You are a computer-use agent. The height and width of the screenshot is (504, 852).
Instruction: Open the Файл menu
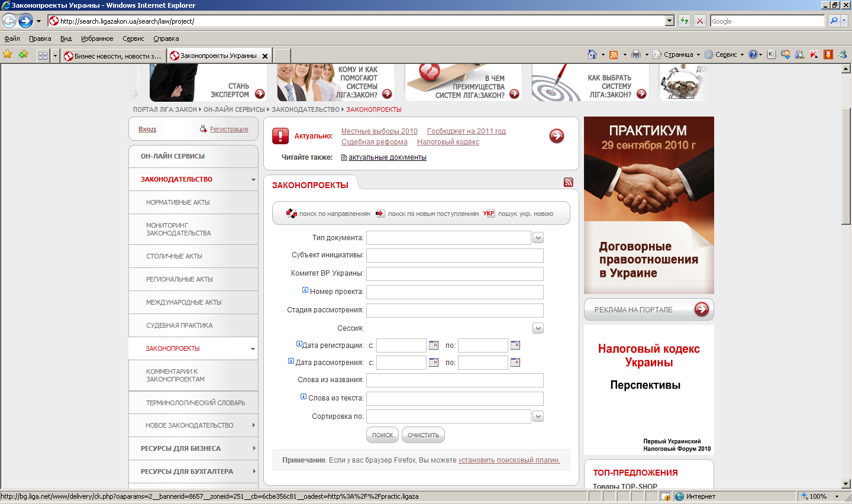coord(12,38)
